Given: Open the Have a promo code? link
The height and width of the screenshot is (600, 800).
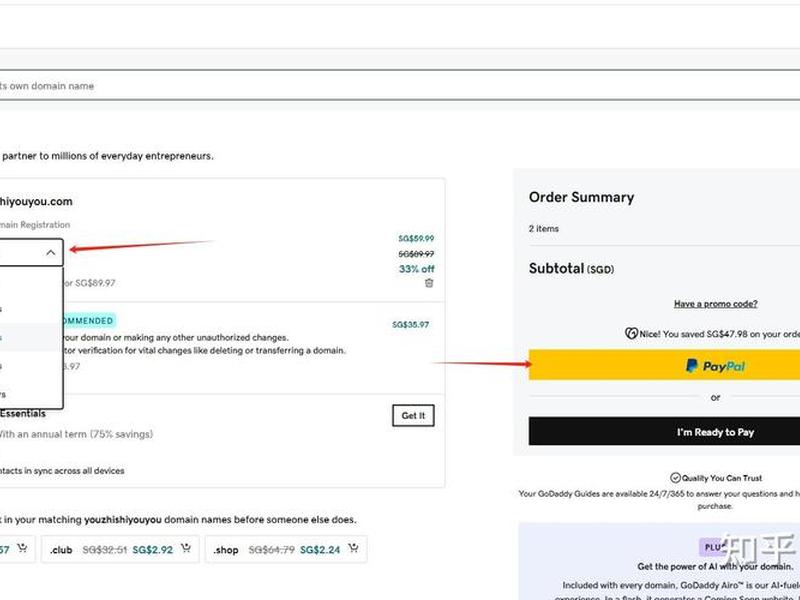Looking at the screenshot, I should [715, 304].
